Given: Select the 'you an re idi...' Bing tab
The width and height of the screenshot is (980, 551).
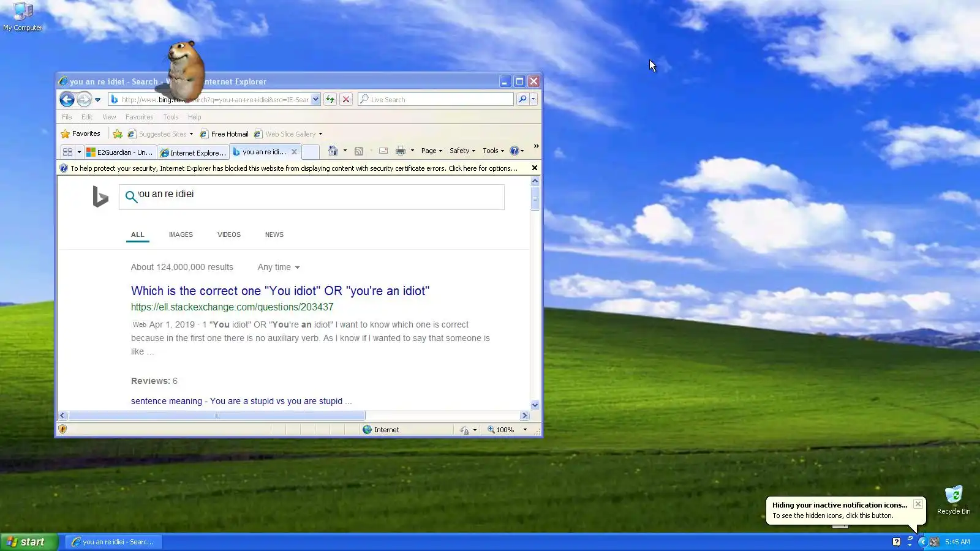Looking at the screenshot, I should (x=260, y=152).
